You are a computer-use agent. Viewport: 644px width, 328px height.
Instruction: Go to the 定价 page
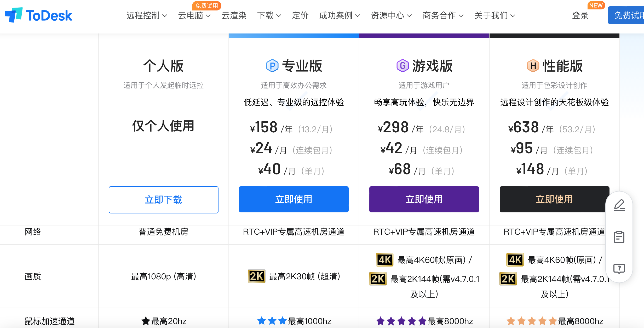coord(300,16)
